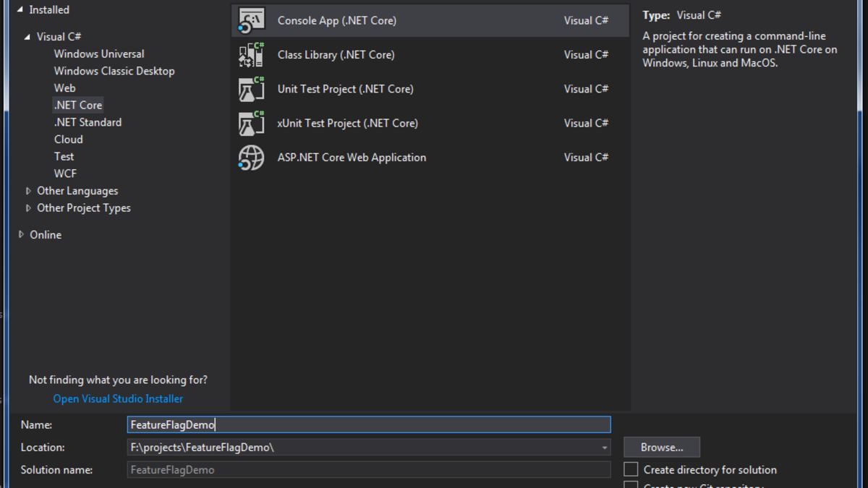The image size is (868, 488).
Task: Click Visual C# label in Class Library row
Action: point(587,55)
